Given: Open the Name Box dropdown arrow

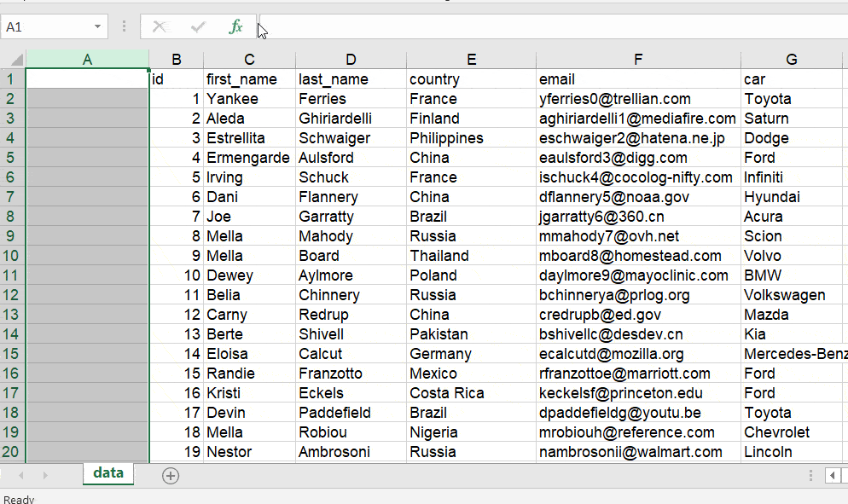Looking at the screenshot, I should click(x=97, y=26).
